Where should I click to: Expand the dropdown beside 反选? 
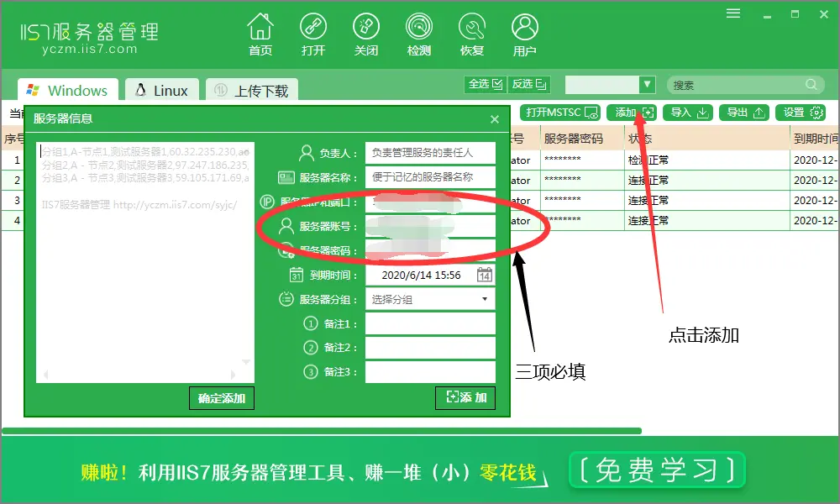tap(647, 84)
